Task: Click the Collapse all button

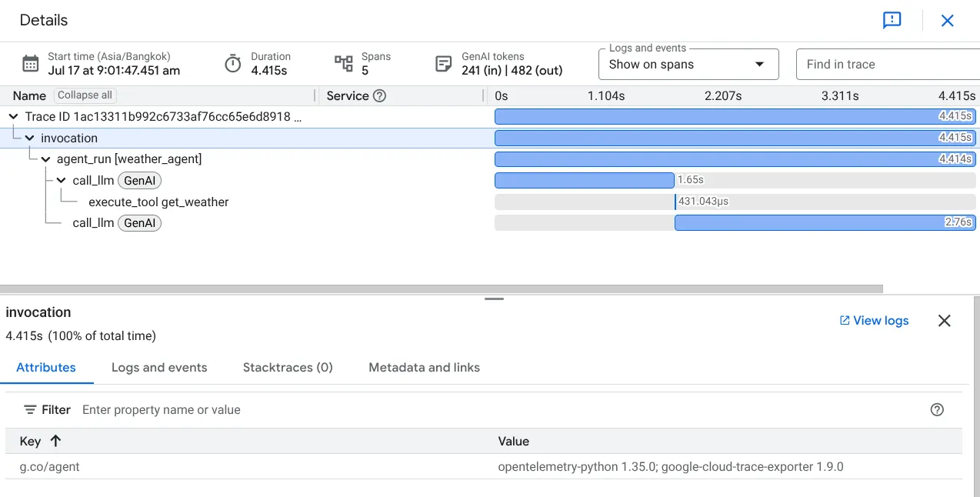Action: [x=85, y=95]
